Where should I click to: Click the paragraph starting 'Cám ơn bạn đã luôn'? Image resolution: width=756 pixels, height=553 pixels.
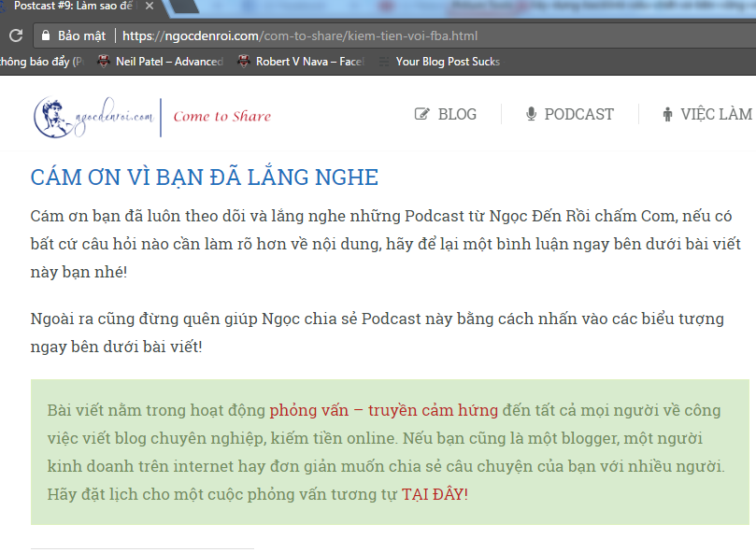[385, 244]
